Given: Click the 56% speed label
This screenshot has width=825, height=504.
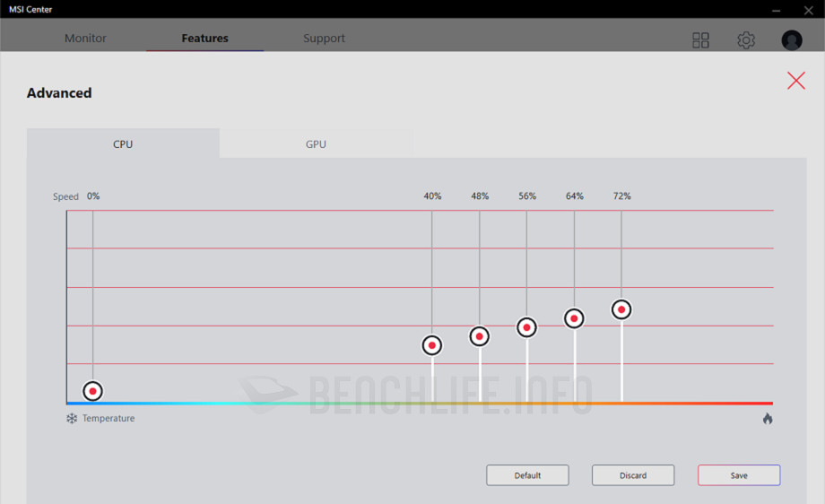Looking at the screenshot, I should point(527,196).
